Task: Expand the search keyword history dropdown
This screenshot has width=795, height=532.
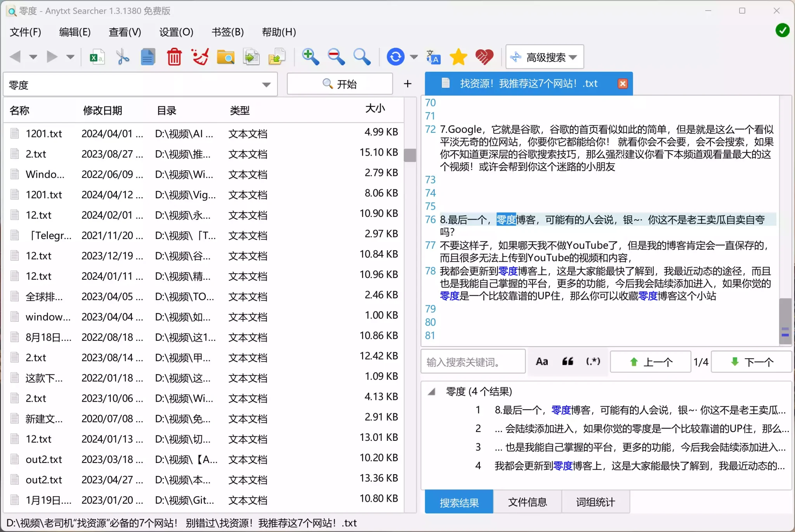Action: click(266, 85)
